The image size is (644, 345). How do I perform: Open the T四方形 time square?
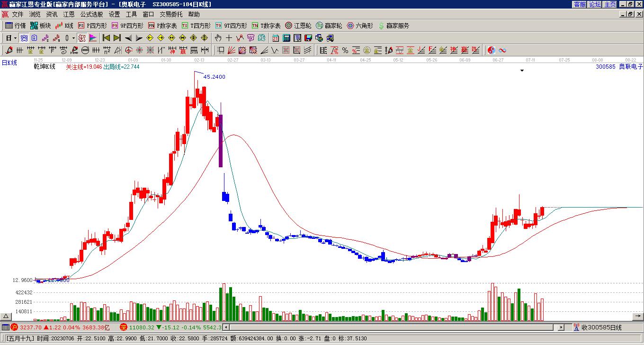[196, 26]
